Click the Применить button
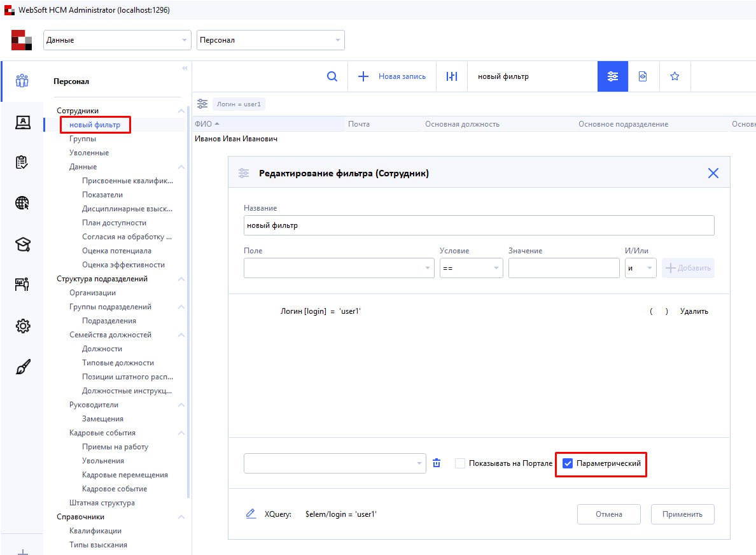 [682, 514]
